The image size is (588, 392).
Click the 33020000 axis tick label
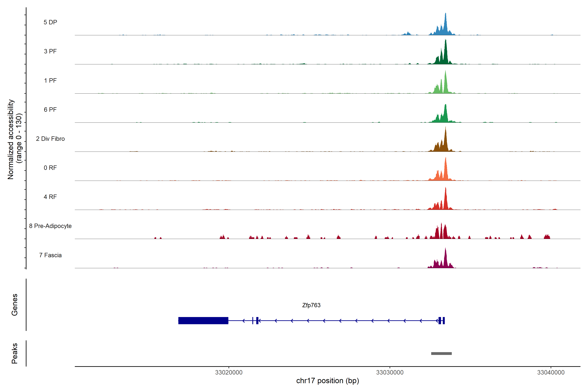point(229,373)
